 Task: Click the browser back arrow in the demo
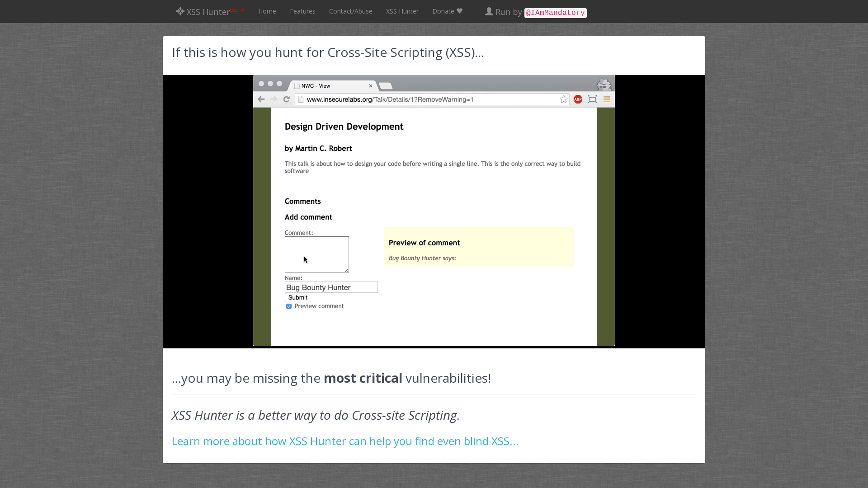click(261, 99)
